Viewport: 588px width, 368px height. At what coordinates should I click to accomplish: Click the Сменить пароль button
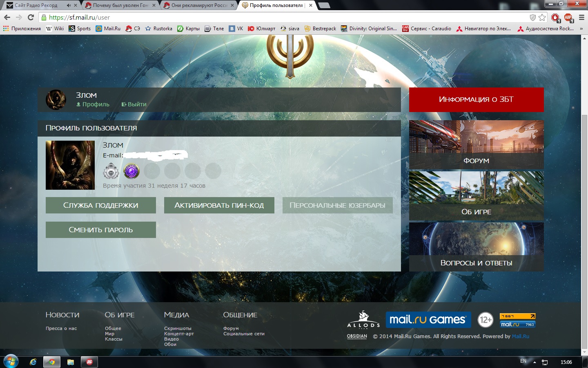click(101, 230)
